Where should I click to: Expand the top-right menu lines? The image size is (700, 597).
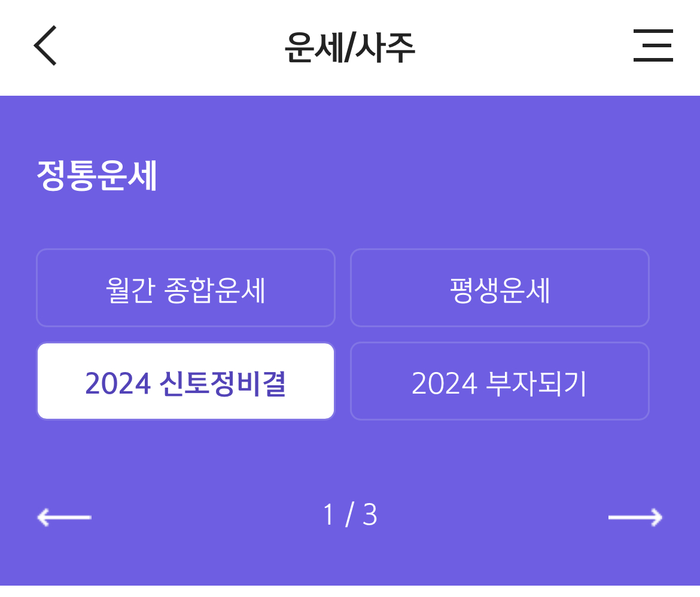653,45
